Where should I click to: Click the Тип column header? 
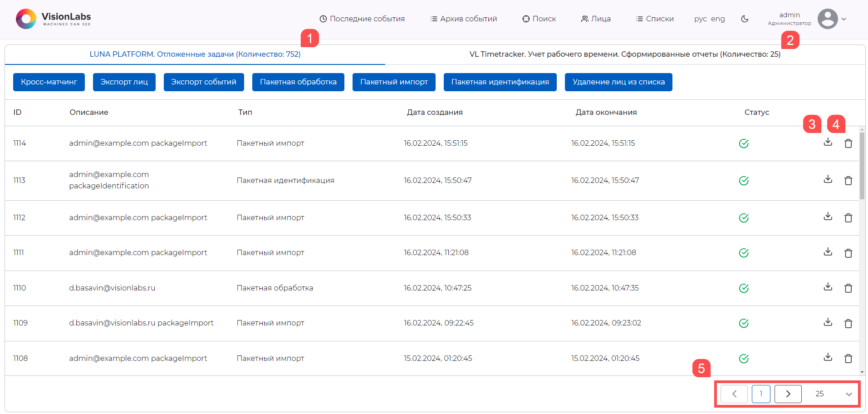pos(245,113)
